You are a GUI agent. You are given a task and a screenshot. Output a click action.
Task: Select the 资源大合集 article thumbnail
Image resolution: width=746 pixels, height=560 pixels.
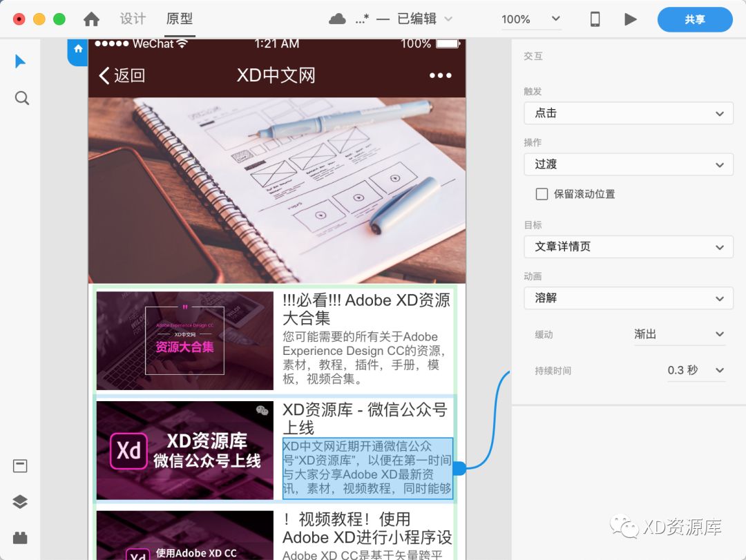pos(185,340)
